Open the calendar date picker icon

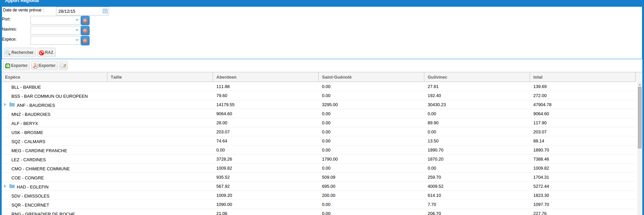(105, 11)
